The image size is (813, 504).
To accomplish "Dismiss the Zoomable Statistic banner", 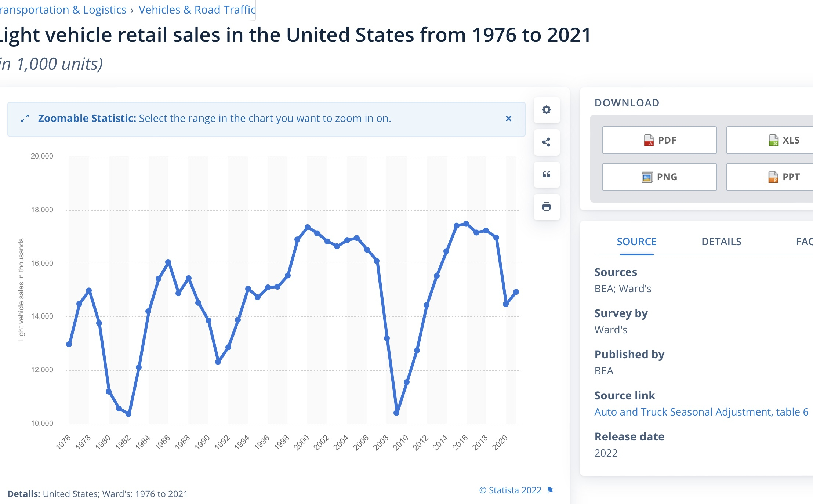I will coord(508,119).
